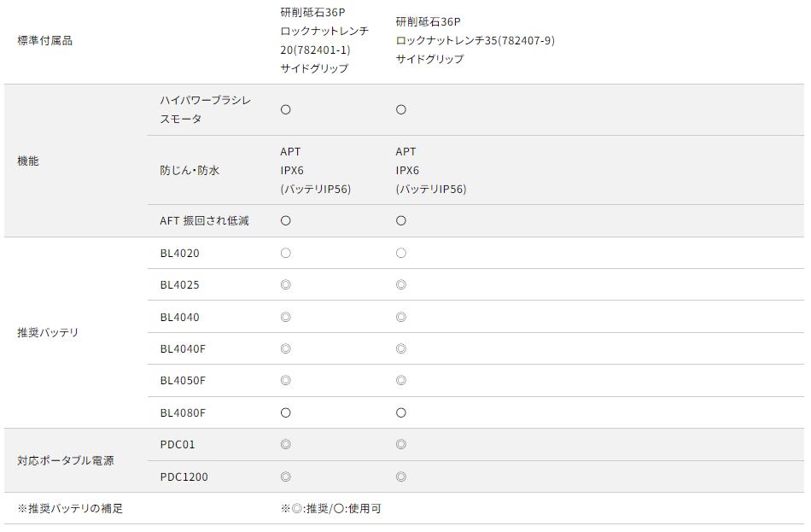
Task: Click the PDC1200 power source label
Action: coord(184,477)
